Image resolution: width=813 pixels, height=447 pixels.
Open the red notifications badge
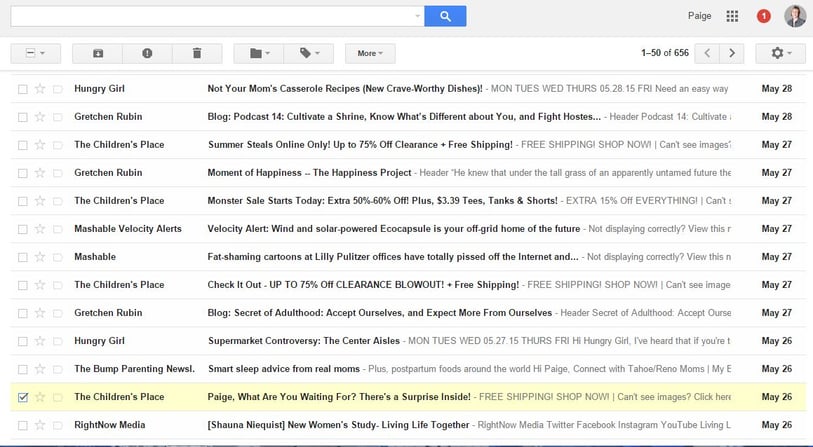pos(763,16)
